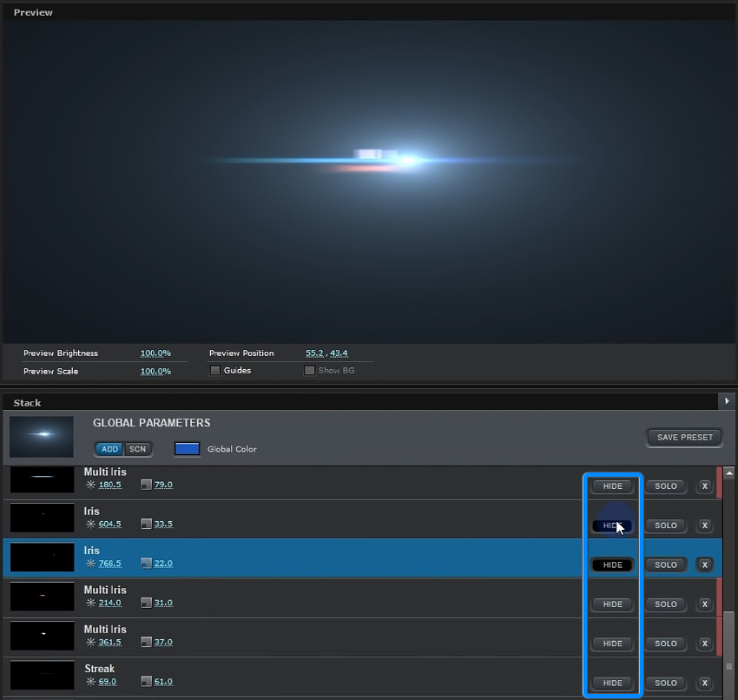Click the brightness icon on the Streak row
Viewport: 738px width, 700px height.
tap(90, 682)
